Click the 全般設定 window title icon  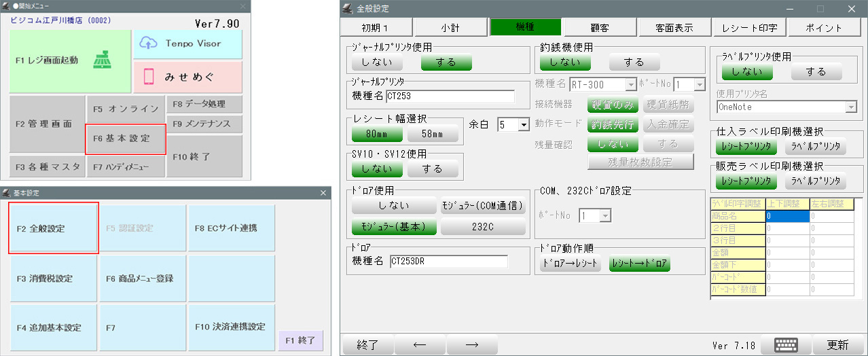pos(348,8)
